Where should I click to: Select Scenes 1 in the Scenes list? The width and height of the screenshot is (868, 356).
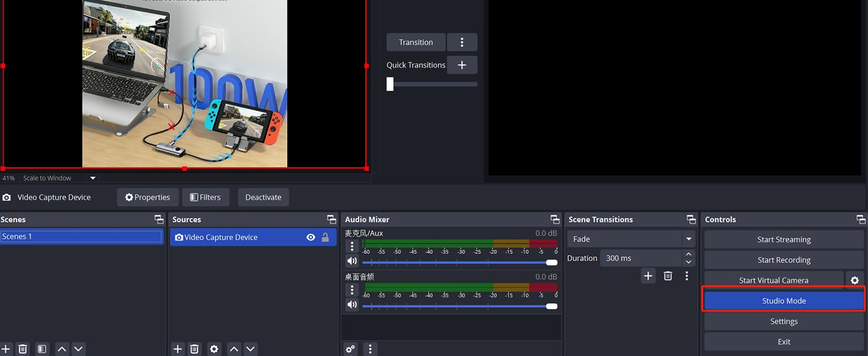pyautogui.click(x=81, y=237)
